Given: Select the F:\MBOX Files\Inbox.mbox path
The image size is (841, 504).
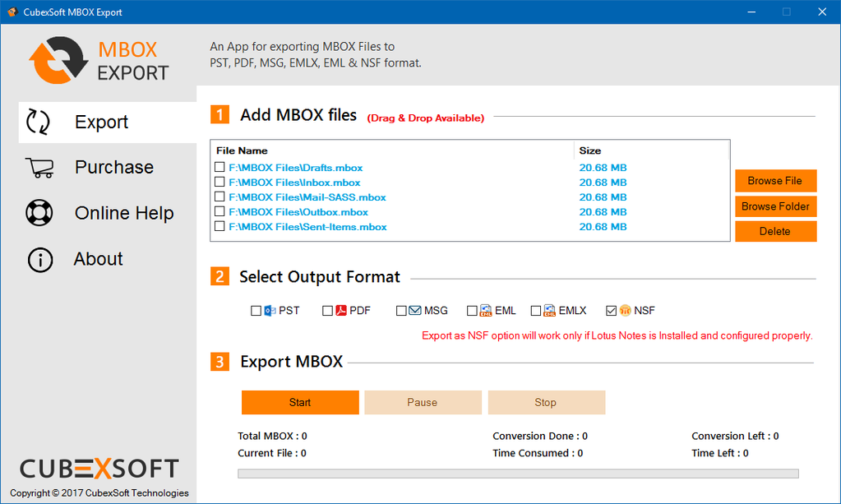Looking at the screenshot, I should coord(294,183).
